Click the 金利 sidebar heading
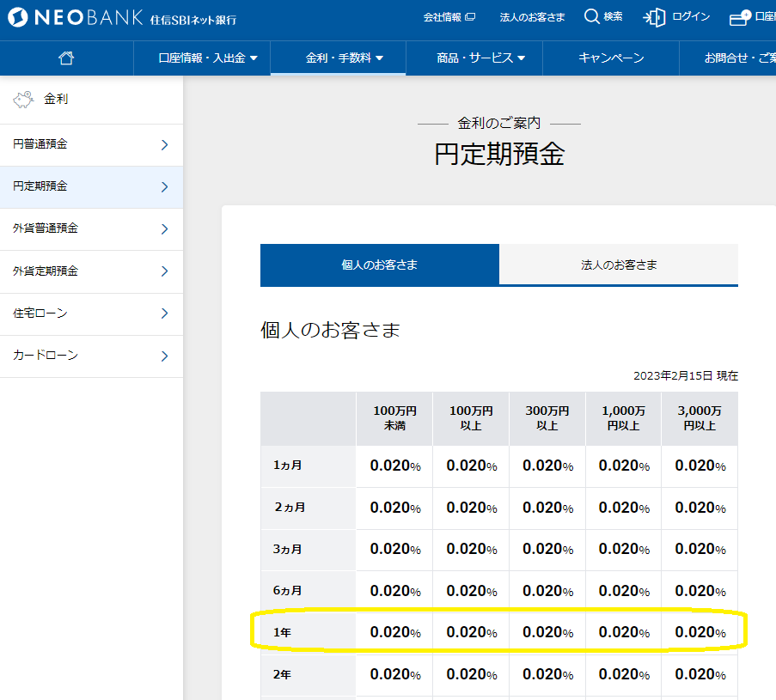 (56, 99)
